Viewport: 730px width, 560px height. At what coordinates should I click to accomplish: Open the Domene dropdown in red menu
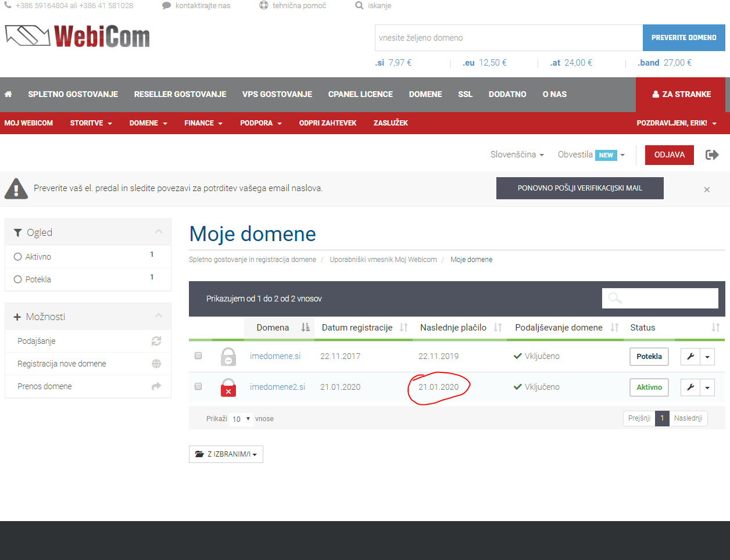148,123
